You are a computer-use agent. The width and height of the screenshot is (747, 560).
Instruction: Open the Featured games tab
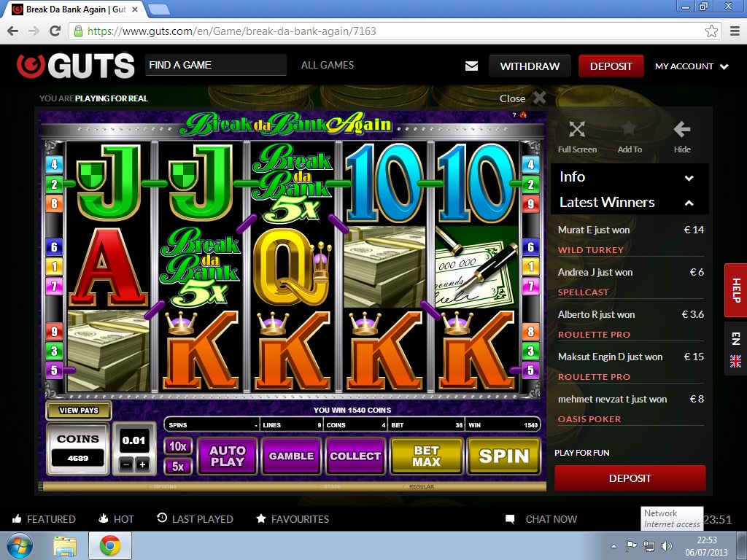pyautogui.click(x=44, y=519)
